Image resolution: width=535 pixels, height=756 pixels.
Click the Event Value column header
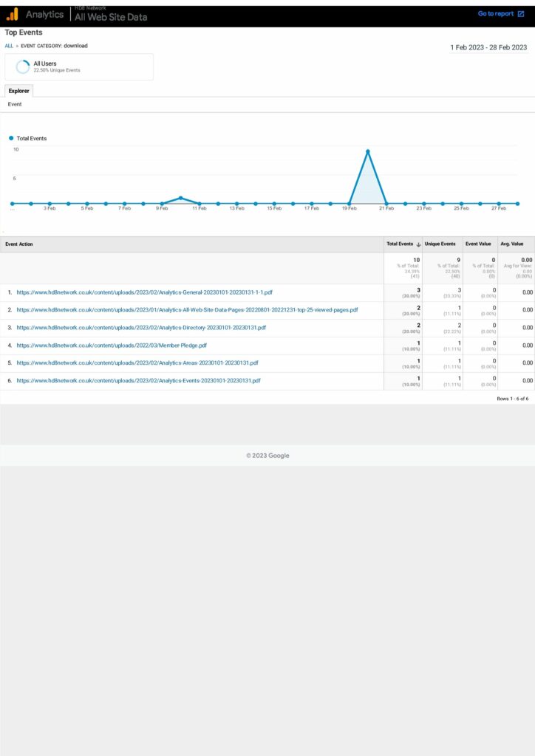click(x=477, y=244)
